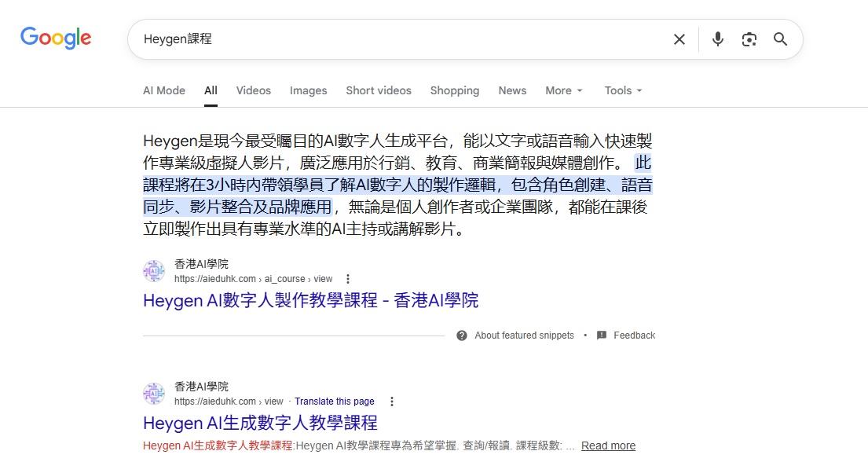
Task: Click 香港AI學院 site name in second result
Action: 202,387
